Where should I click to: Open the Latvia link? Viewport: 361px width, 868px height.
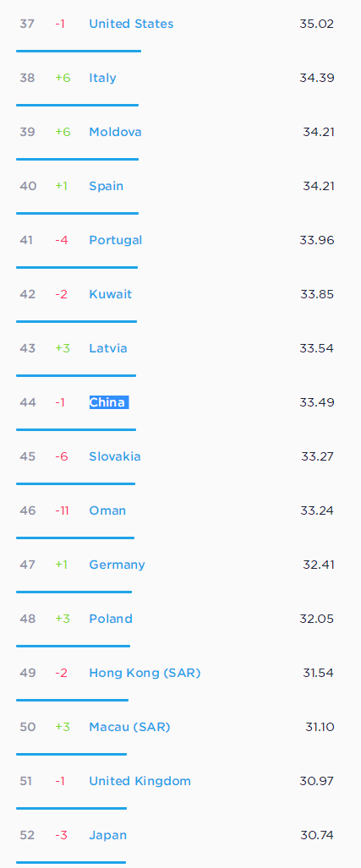pos(108,348)
